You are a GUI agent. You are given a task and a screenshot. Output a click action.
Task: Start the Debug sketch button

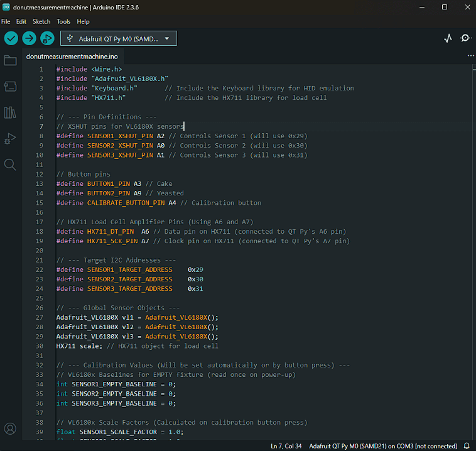tap(47, 38)
